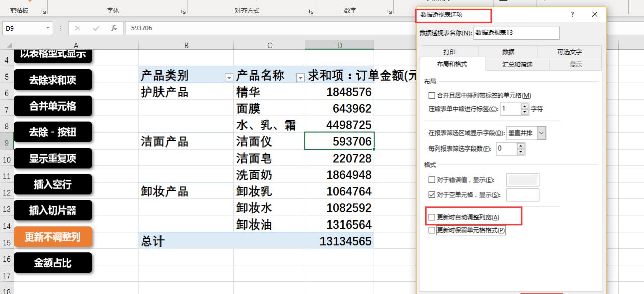Open the Number group dialog launcher
The image size is (644, 294).
coord(390,11)
